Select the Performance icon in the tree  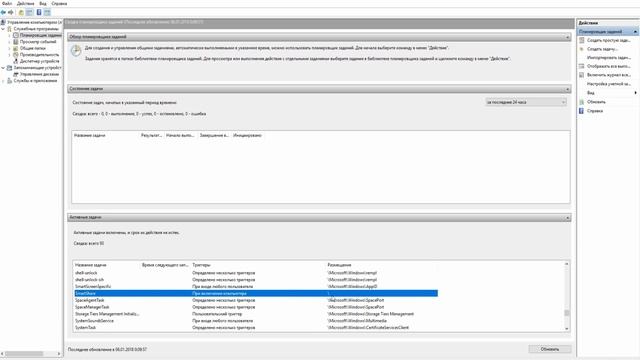[16, 55]
